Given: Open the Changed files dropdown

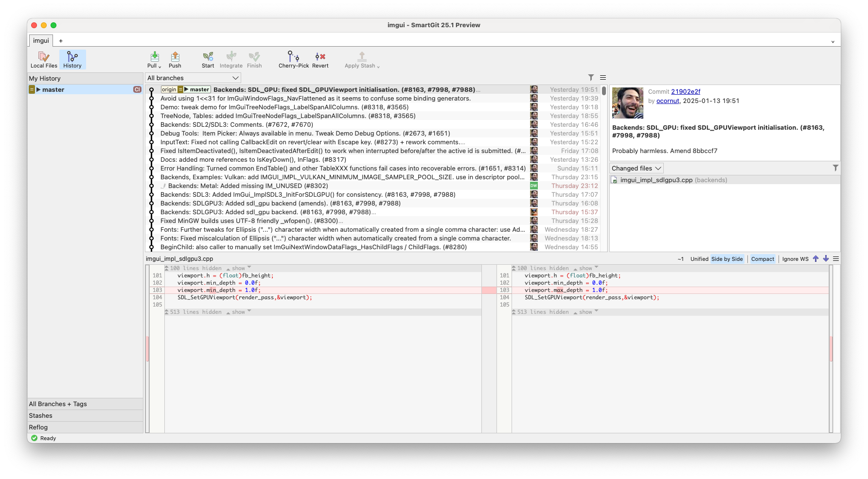Looking at the screenshot, I should point(636,168).
